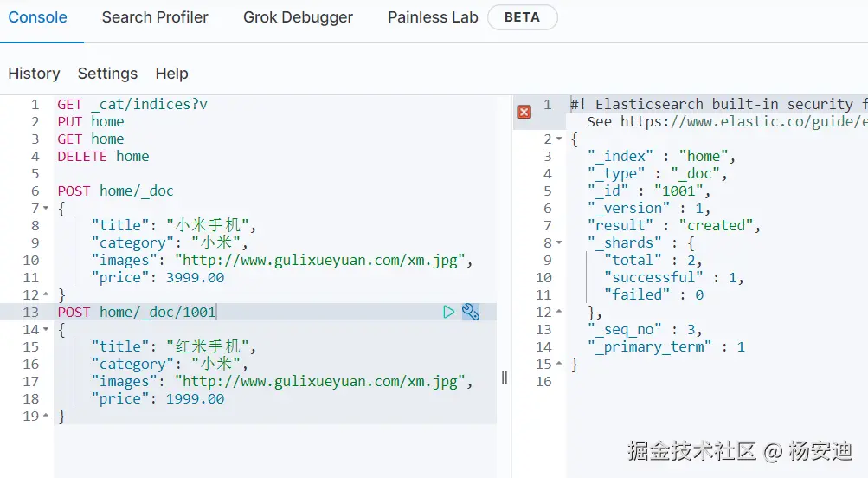Collapse the response root object at line 2
The height and width of the screenshot is (478, 868).
click(559, 139)
